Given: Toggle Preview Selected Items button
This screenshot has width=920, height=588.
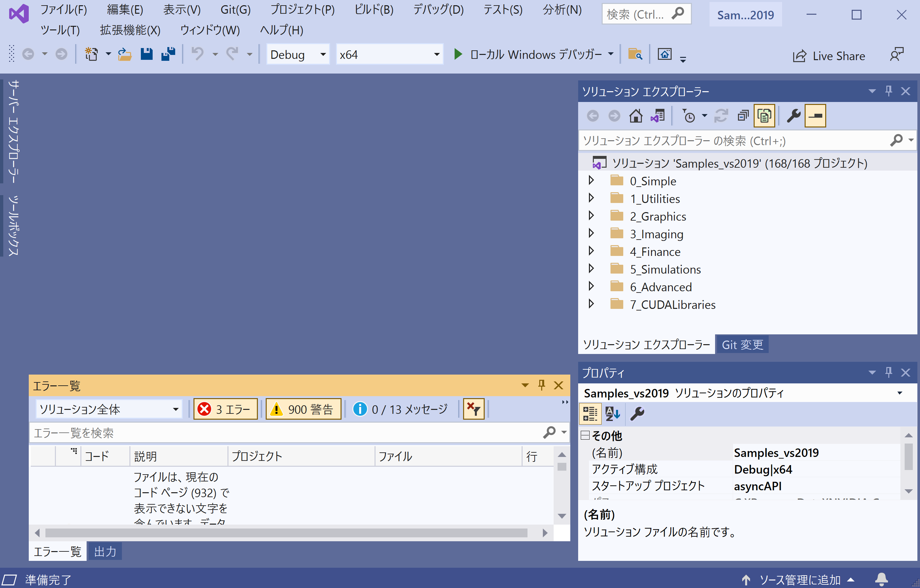Looking at the screenshot, I should pos(815,116).
